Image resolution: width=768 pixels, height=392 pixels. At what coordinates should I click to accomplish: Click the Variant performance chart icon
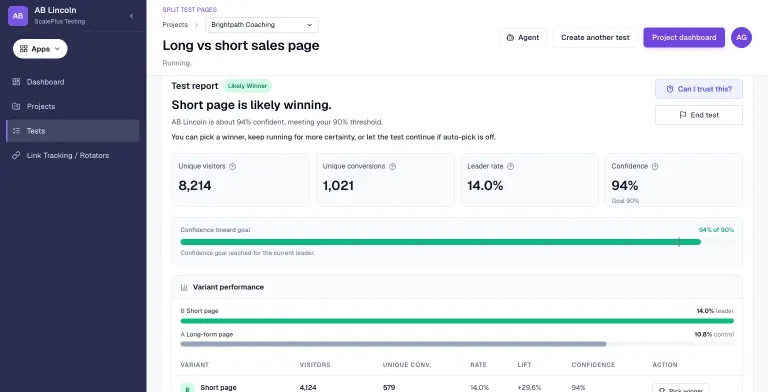(x=184, y=287)
